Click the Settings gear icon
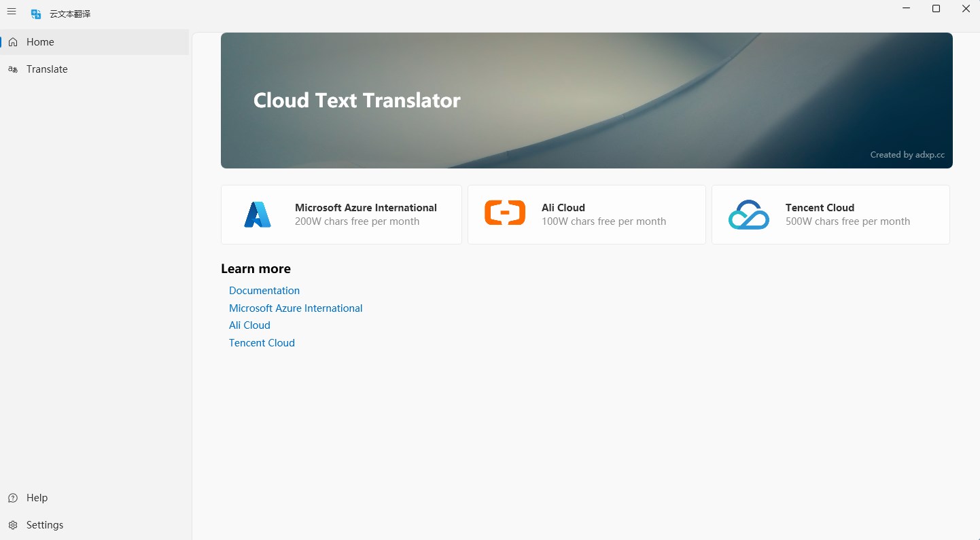Viewport: 980px width, 540px height. 13,525
